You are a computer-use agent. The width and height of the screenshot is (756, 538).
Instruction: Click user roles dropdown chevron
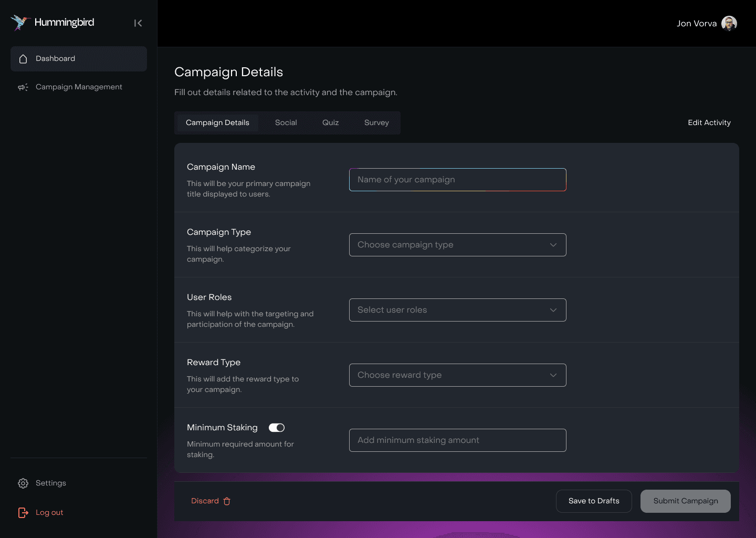tap(553, 310)
